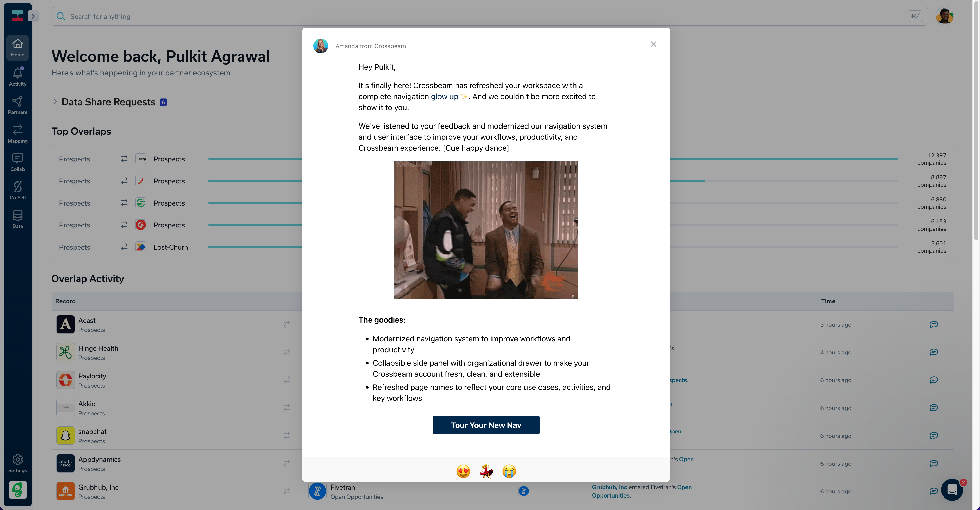980x510 pixels.
Task: Go to Partners in the sidebar
Action: click(18, 105)
